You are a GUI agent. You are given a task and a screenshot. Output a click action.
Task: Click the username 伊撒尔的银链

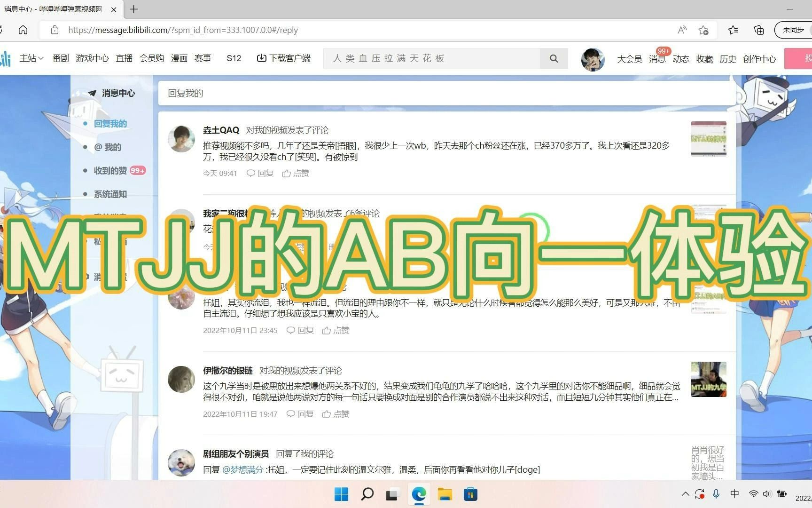point(228,371)
